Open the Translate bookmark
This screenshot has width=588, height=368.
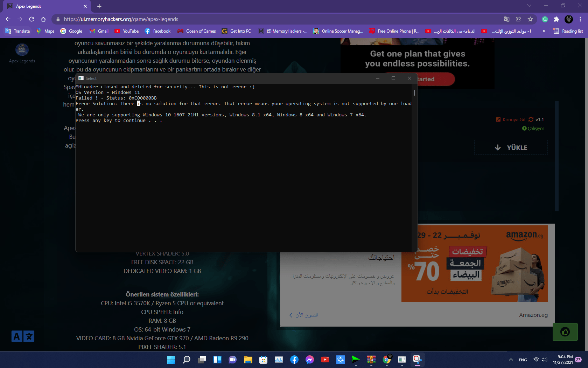click(17, 31)
